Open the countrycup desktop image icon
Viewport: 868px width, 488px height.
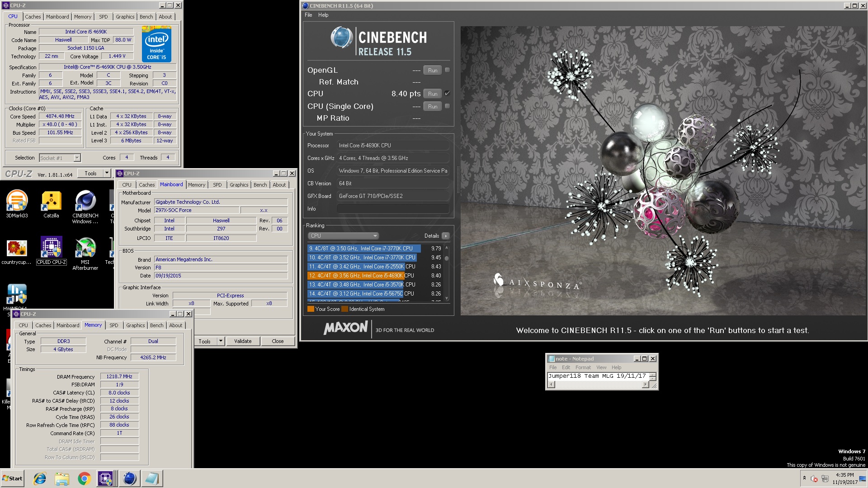[x=17, y=252]
